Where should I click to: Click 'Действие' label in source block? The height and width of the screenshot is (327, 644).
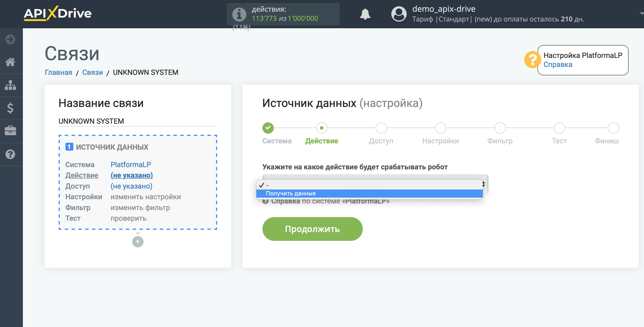click(82, 175)
